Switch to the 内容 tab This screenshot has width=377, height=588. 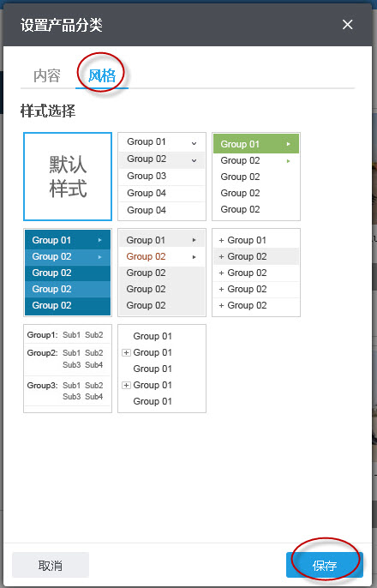pyautogui.click(x=47, y=75)
